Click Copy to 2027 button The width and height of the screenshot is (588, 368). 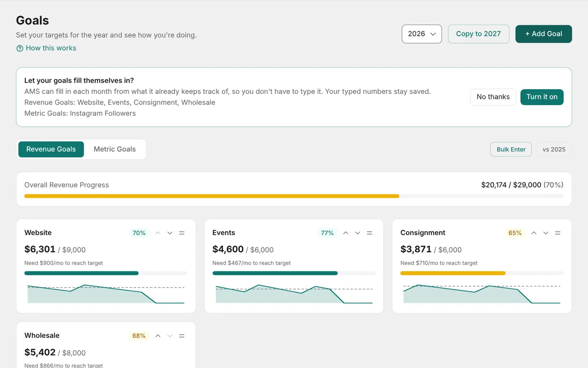pyautogui.click(x=478, y=34)
